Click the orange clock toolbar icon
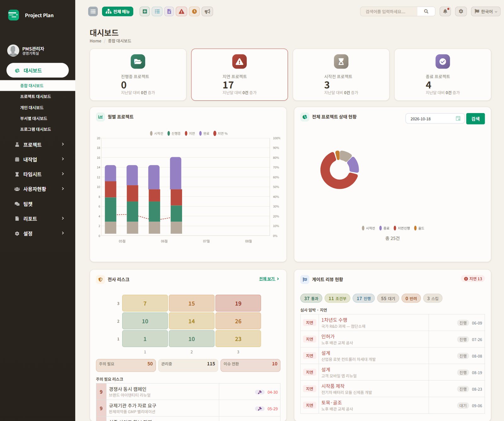The height and width of the screenshot is (421, 504). tap(194, 11)
